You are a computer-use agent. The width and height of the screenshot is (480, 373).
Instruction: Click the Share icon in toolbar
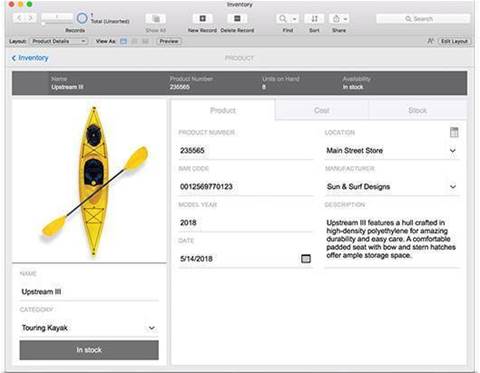336,19
